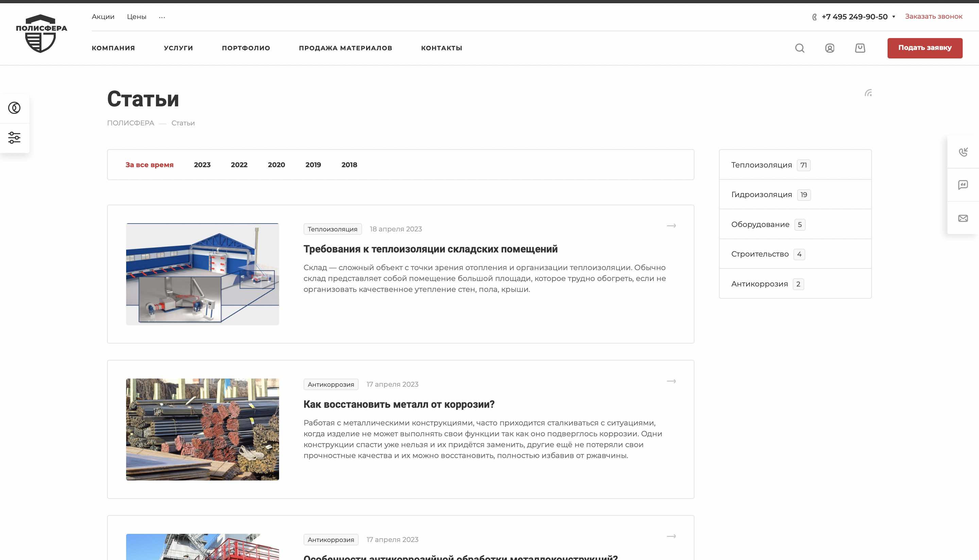Open the feedback chat widget icon
The height and width of the screenshot is (560, 979).
pyautogui.click(x=963, y=185)
